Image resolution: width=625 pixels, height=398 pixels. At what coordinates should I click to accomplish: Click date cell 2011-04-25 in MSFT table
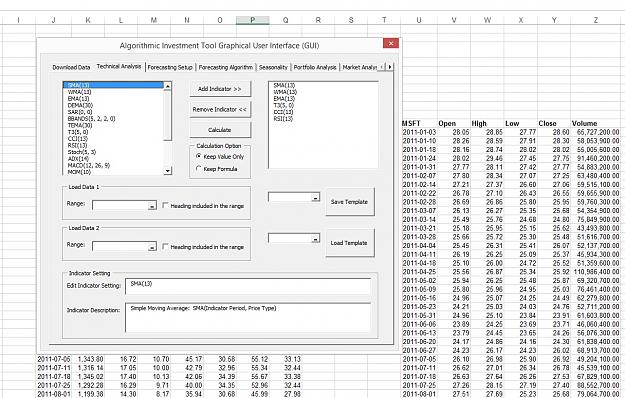419,272
